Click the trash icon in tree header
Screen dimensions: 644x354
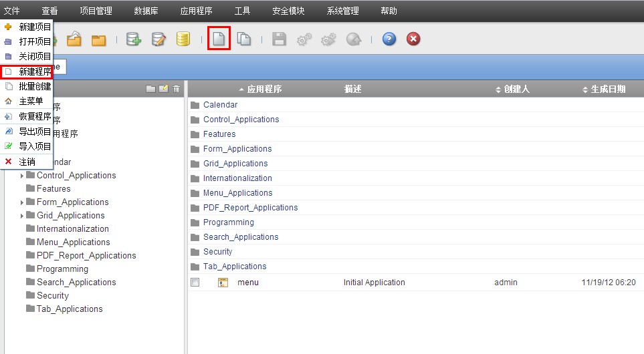point(176,89)
